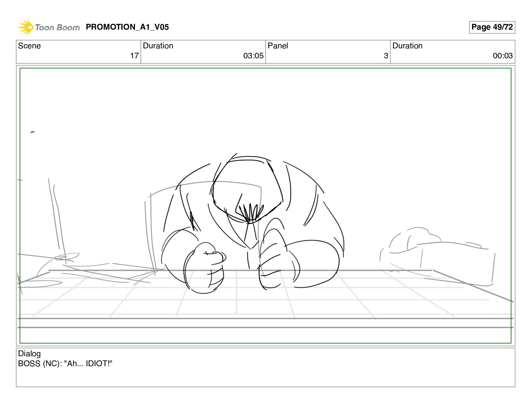Click the 'Panel' header label
The width and height of the screenshot is (532, 411).
[x=278, y=46]
